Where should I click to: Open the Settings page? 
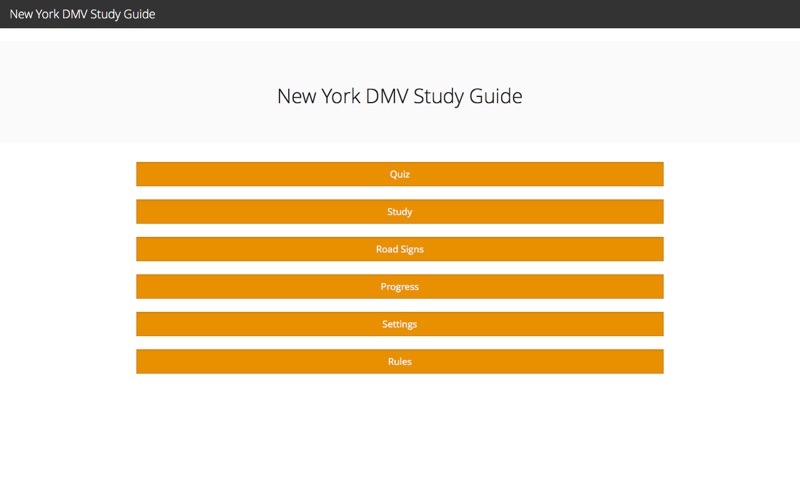coord(399,324)
